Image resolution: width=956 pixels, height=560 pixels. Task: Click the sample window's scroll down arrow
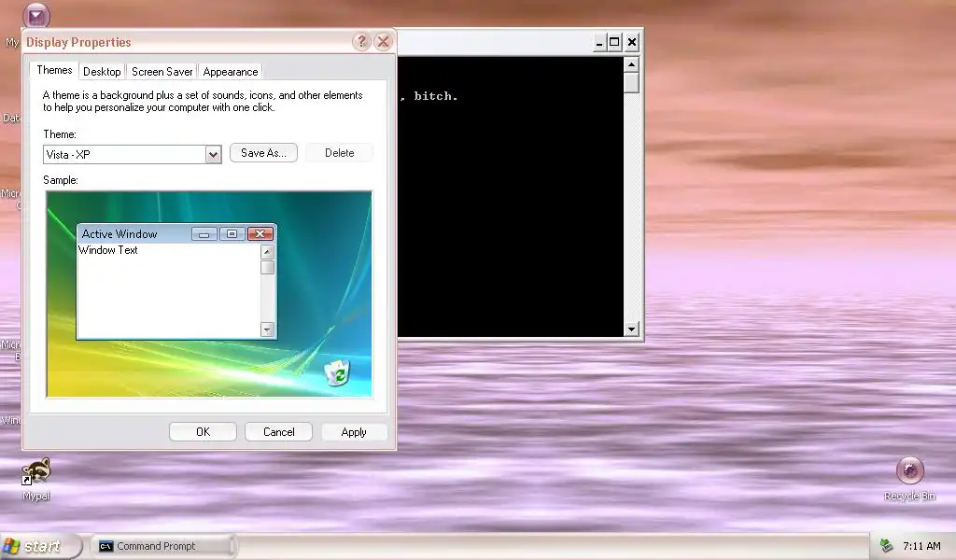pos(267,329)
